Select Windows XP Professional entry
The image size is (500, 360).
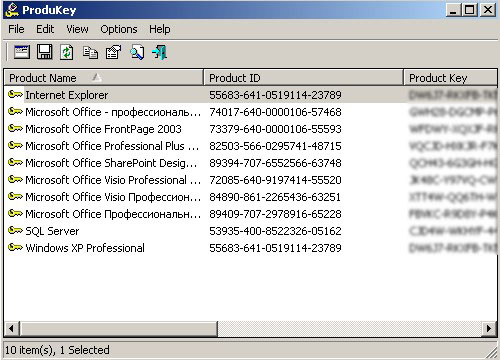click(x=251, y=248)
